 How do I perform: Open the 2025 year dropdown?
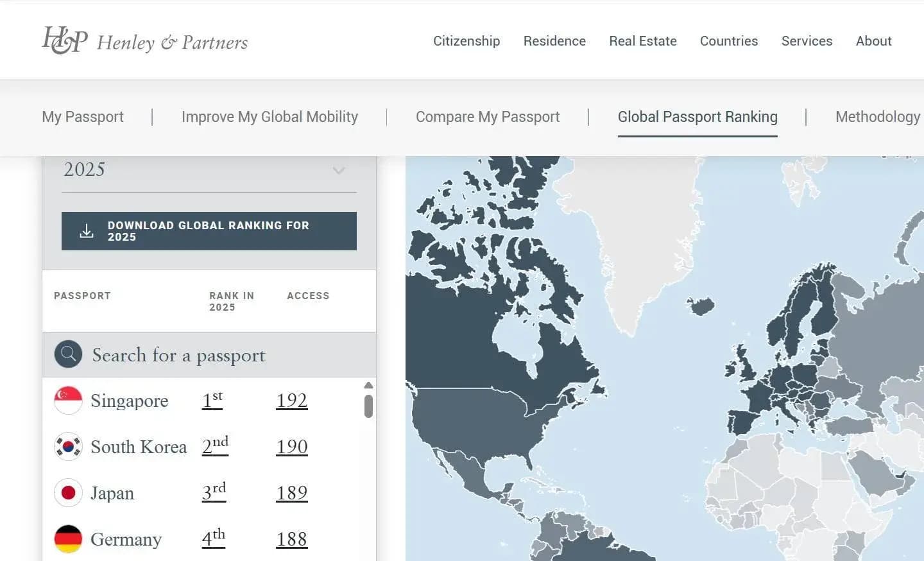193,170
